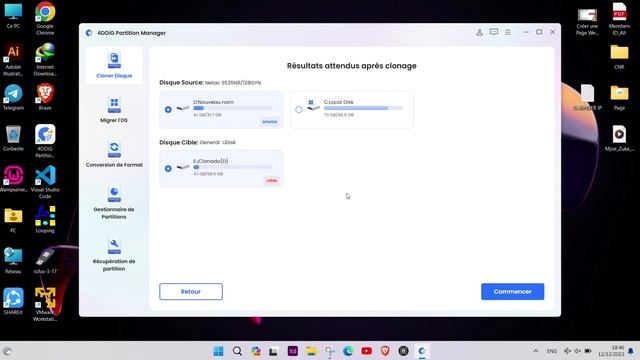Viewport: 640px width, 360px height.
Task: Open Google Chrome desktop shortcut
Action: 45,19
